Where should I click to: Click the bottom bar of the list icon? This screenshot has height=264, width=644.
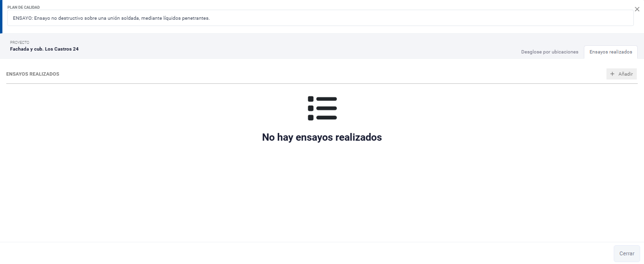[326, 118]
